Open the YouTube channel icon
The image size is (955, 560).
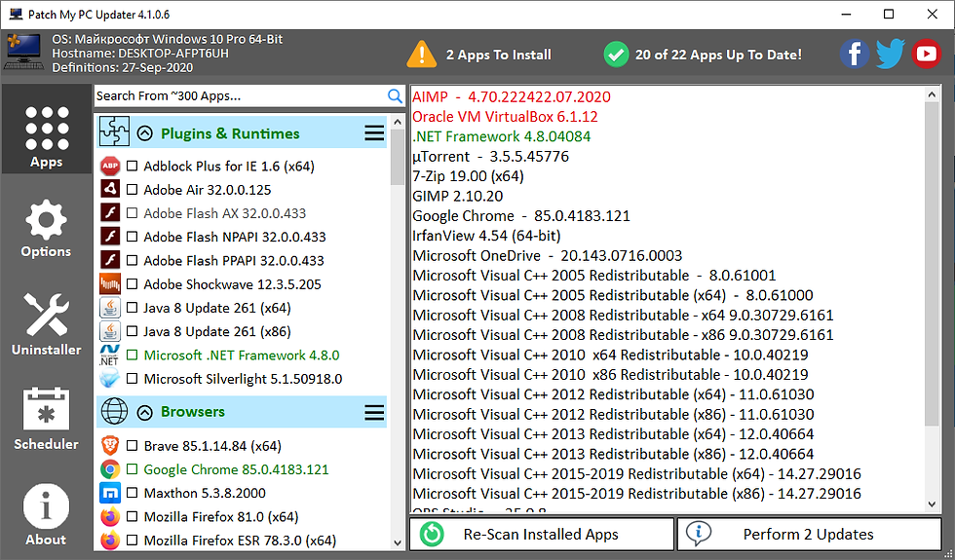point(927,55)
